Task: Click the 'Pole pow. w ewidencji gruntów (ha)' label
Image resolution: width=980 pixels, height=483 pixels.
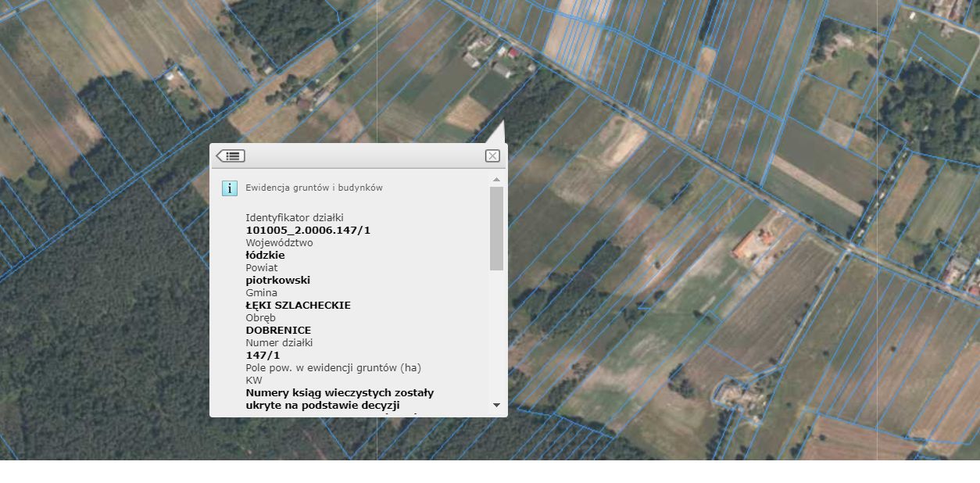Action: [333, 367]
